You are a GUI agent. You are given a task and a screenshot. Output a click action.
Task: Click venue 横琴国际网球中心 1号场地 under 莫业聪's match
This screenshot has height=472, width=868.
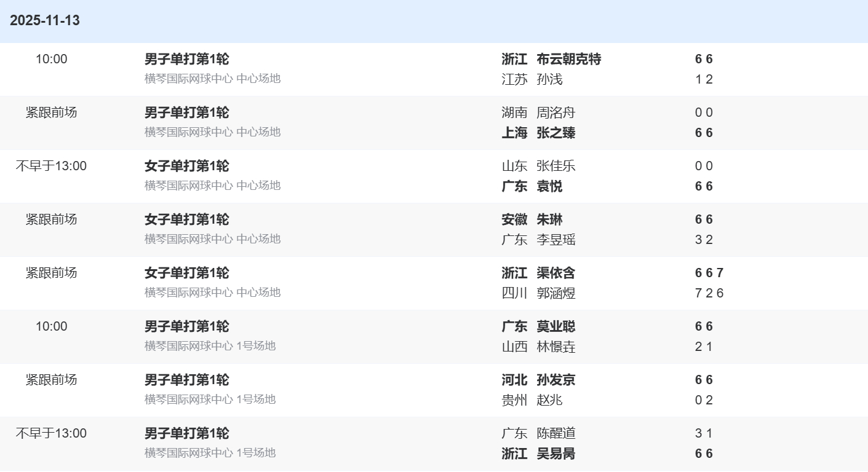point(210,345)
